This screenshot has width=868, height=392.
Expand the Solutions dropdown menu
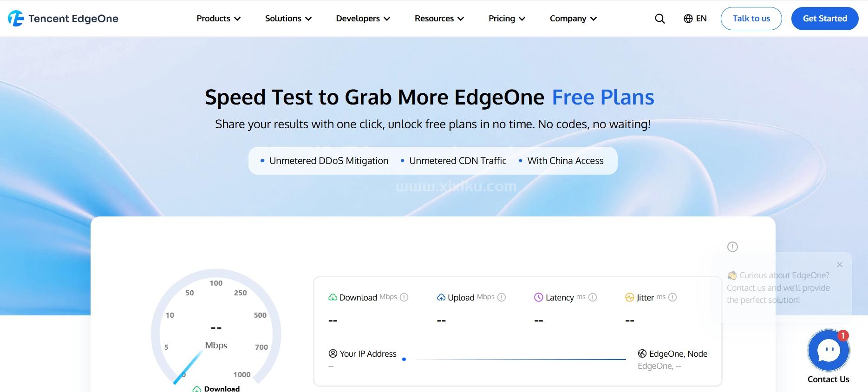tap(288, 19)
